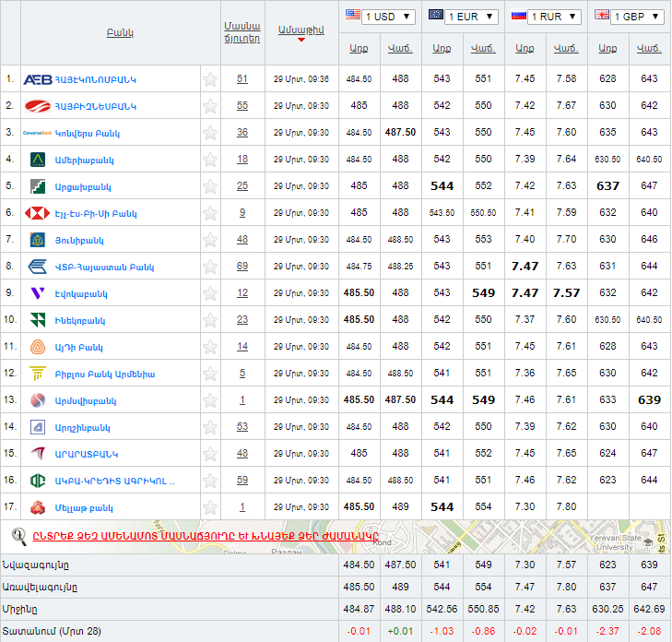Sort by the Բանկ column header
This screenshot has height=642, width=672.
(x=120, y=32)
